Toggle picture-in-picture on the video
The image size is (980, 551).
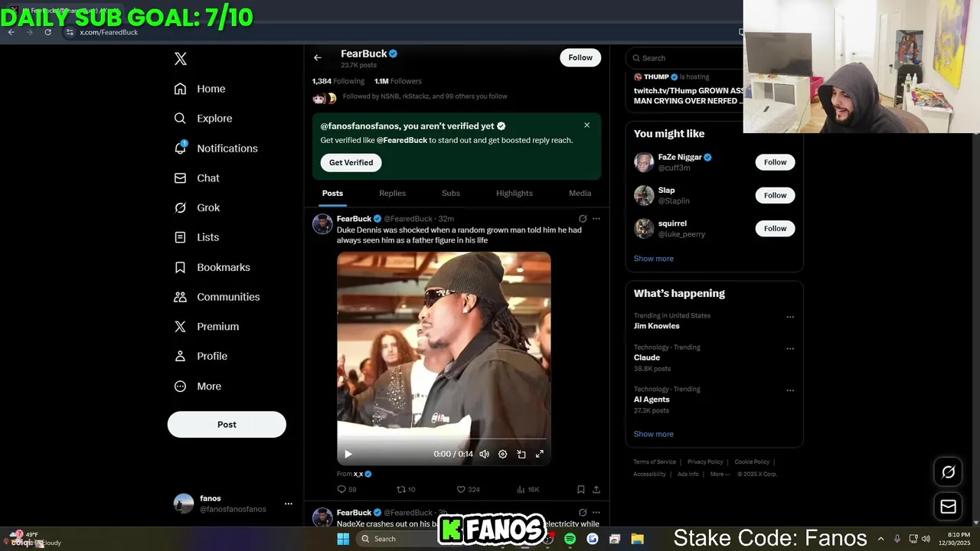tap(521, 454)
